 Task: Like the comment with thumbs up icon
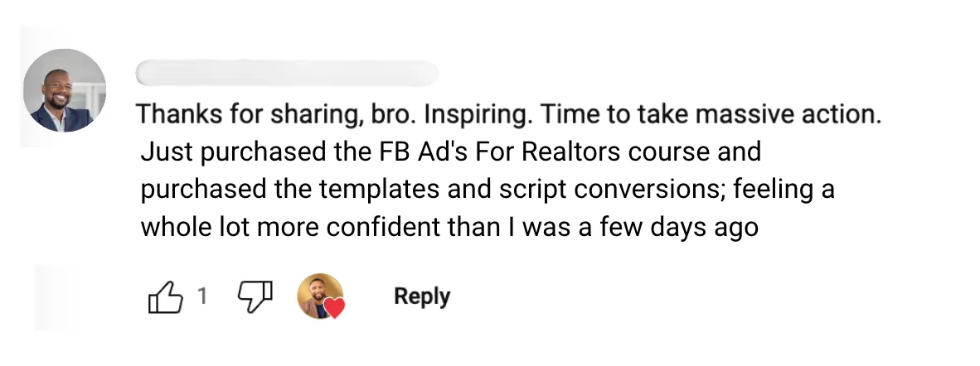[x=164, y=297]
